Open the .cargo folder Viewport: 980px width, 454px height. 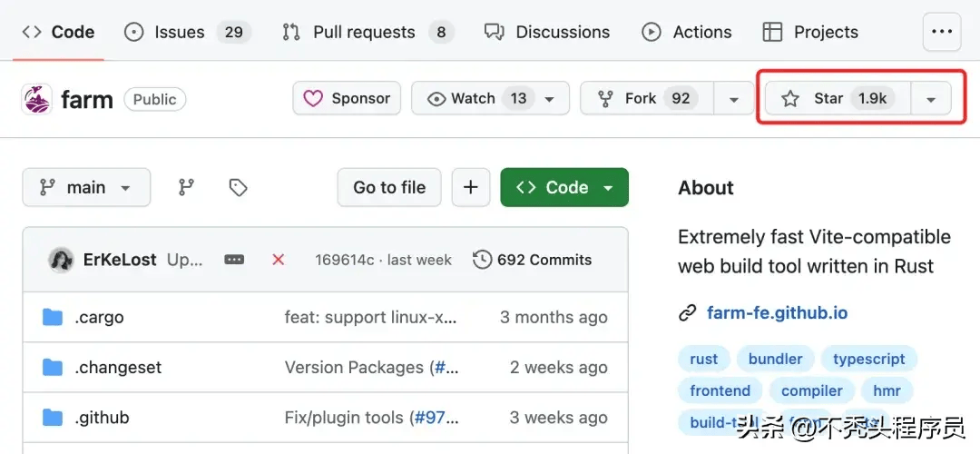[x=99, y=317]
